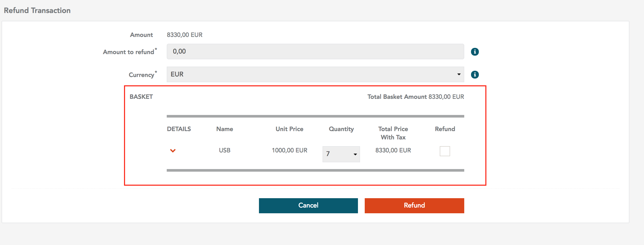Click the info icon beside Currency
644x245 pixels.
pyautogui.click(x=475, y=75)
